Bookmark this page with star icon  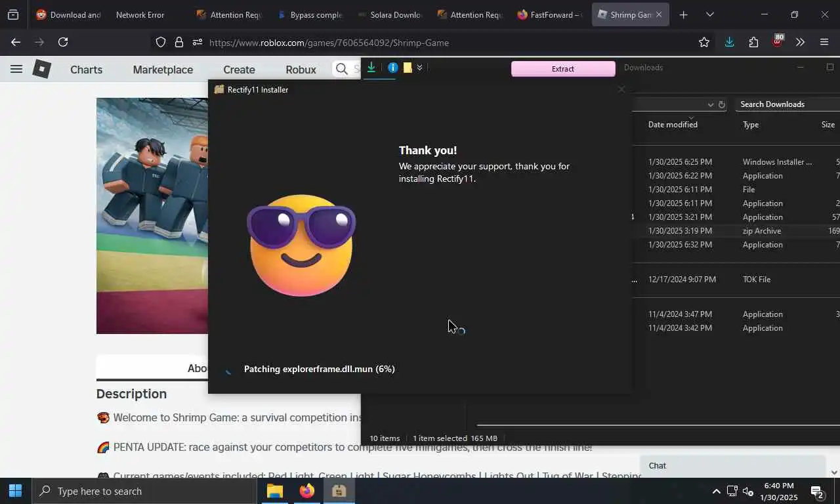(704, 42)
